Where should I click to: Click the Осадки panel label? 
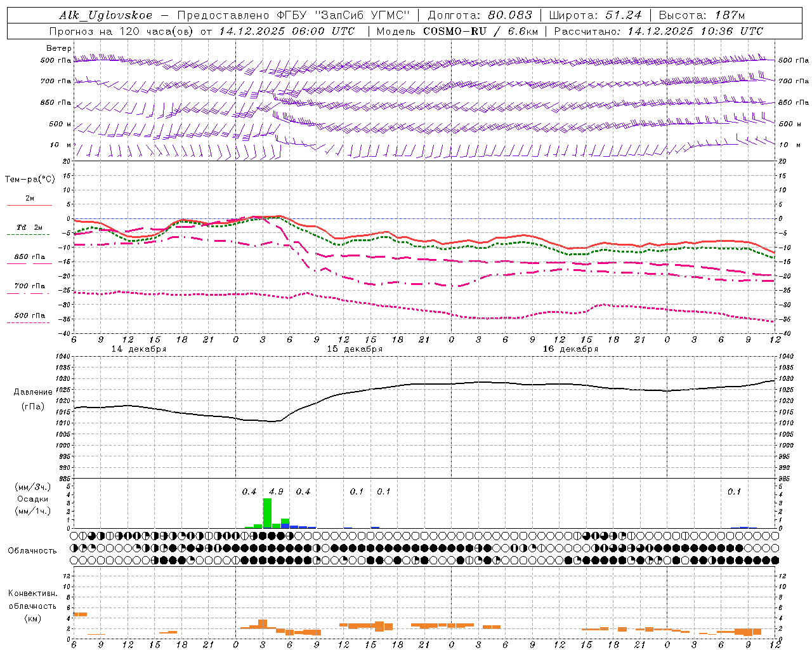[x=33, y=499]
